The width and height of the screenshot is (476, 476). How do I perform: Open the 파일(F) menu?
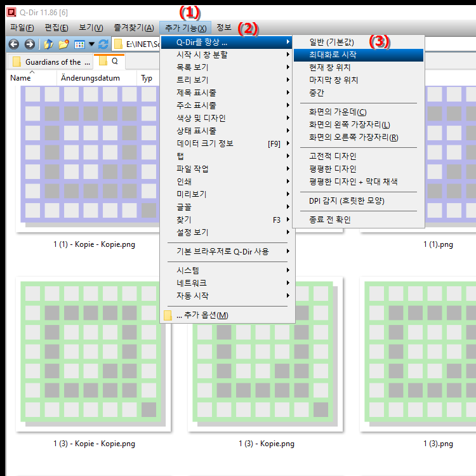tap(22, 28)
